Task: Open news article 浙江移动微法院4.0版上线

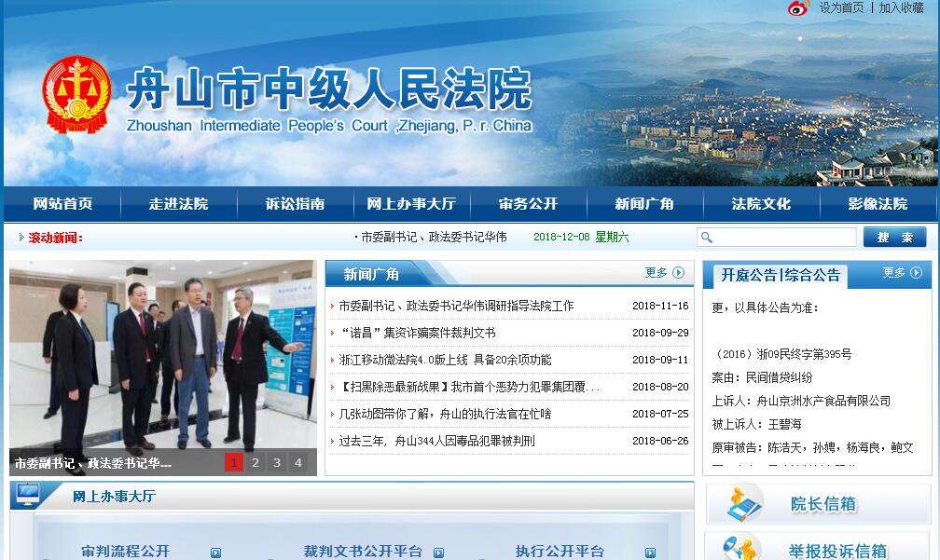Action: pos(445,360)
